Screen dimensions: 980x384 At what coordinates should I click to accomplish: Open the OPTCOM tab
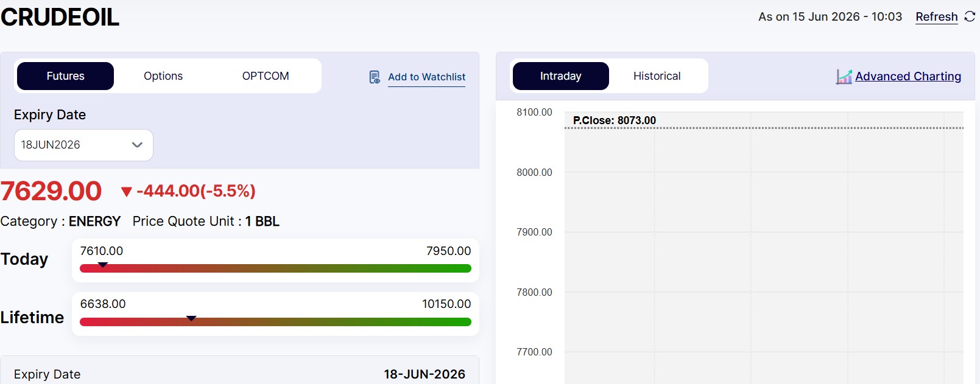point(266,76)
